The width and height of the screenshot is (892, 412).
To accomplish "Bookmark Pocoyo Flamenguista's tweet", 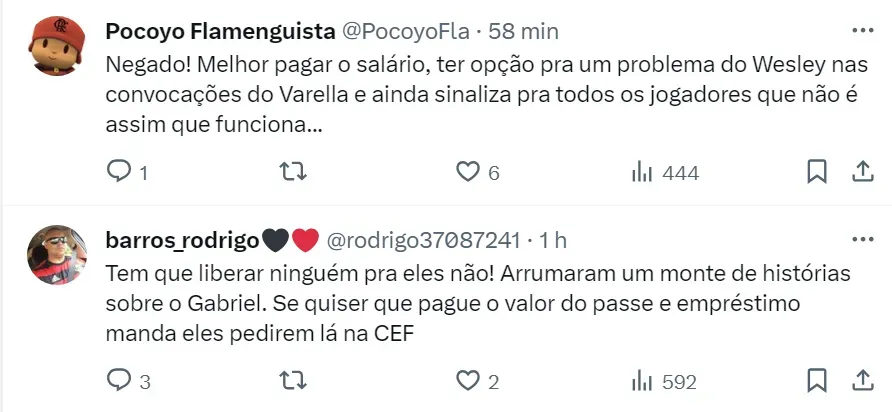I will pos(817,172).
